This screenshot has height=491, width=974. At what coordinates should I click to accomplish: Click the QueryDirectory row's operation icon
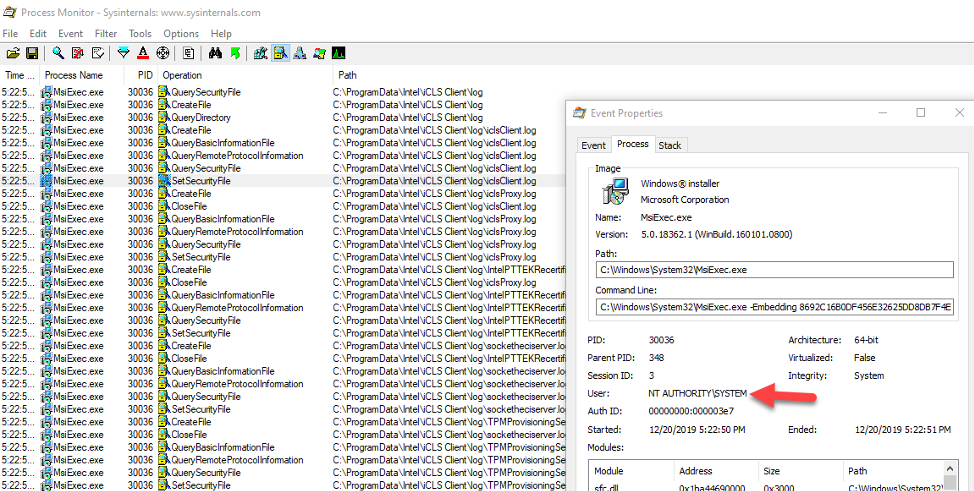point(163,117)
